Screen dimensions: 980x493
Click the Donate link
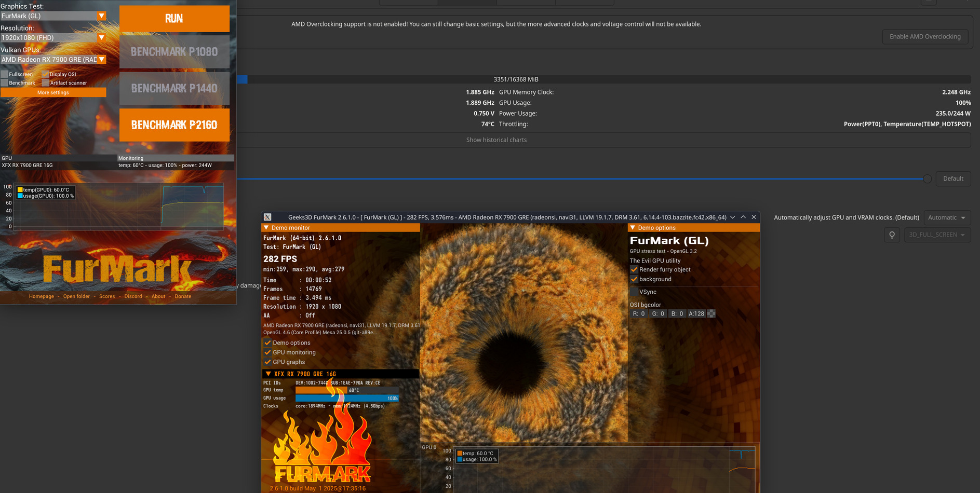point(183,296)
